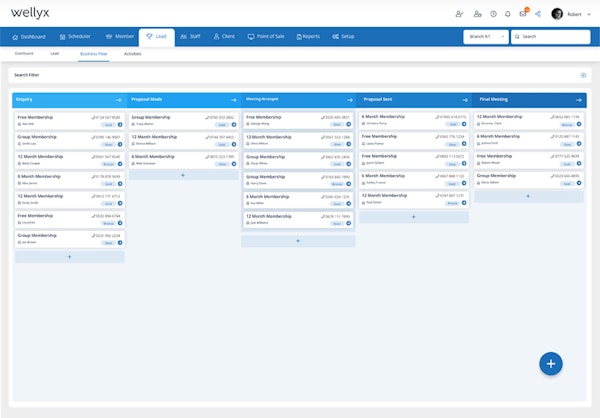Image resolution: width=600 pixels, height=418 pixels.
Task: Click round action icon on Proposal Made 12 Month card
Action: pyautogui.click(x=234, y=144)
